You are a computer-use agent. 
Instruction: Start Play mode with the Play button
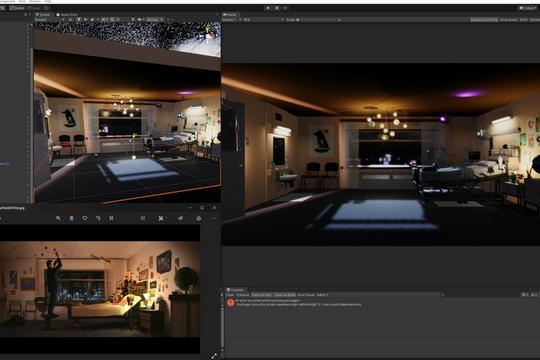click(x=268, y=8)
